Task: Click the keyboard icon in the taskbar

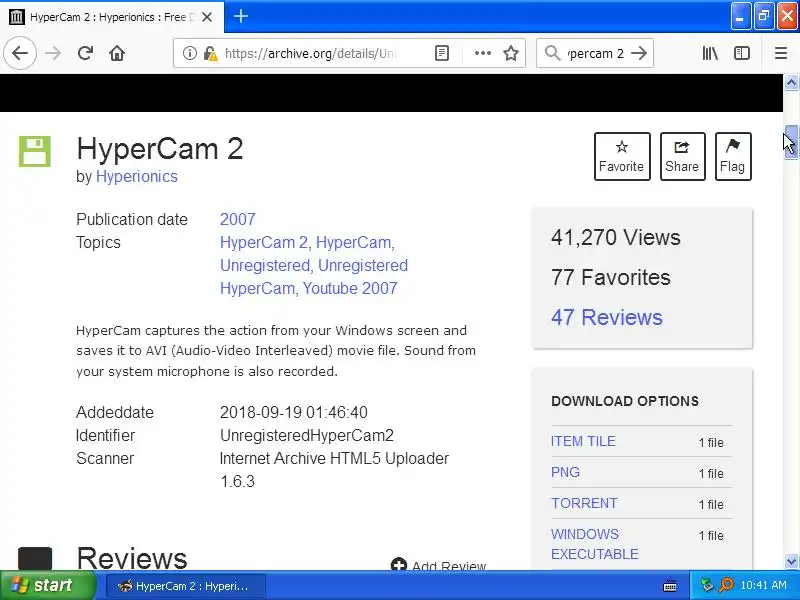Action: click(x=670, y=586)
